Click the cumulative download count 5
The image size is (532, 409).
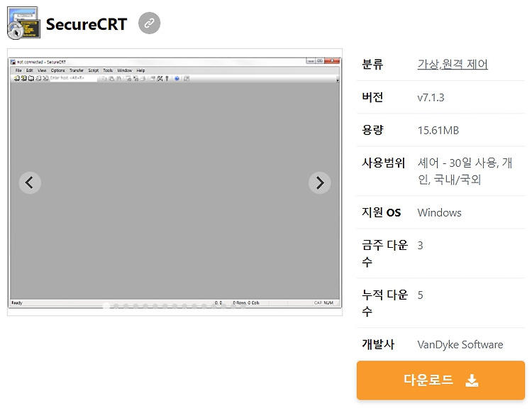click(x=420, y=295)
